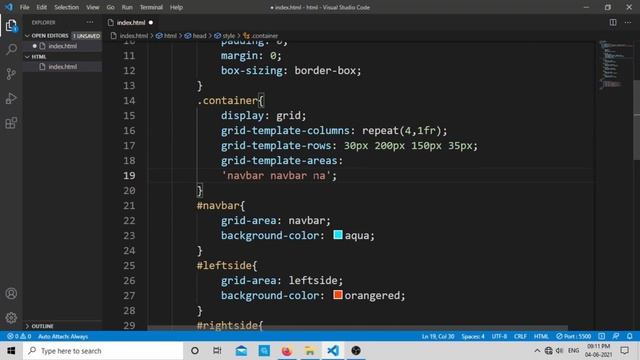Click the Type here to search box
The height and width of the screenshot is (360, 640).
click(103, 351)
